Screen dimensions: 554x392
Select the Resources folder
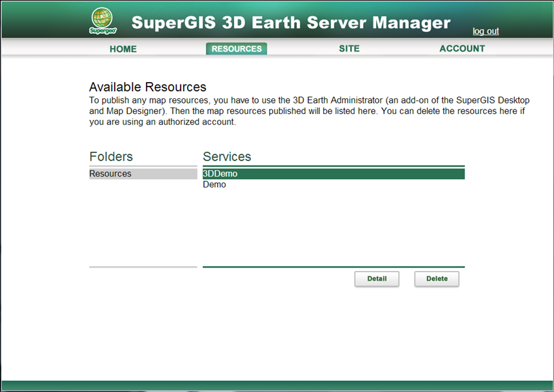pyautogui.click(x=143, y=174)
